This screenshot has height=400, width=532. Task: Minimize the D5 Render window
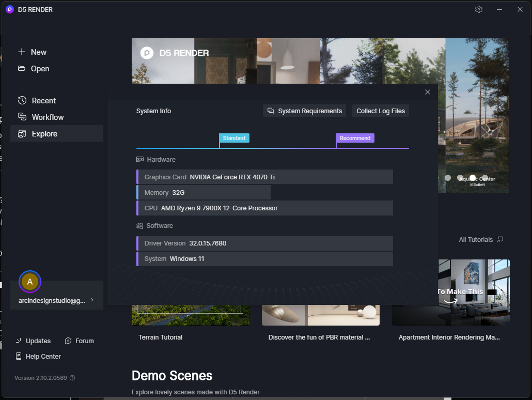click(x=499, y=9)
